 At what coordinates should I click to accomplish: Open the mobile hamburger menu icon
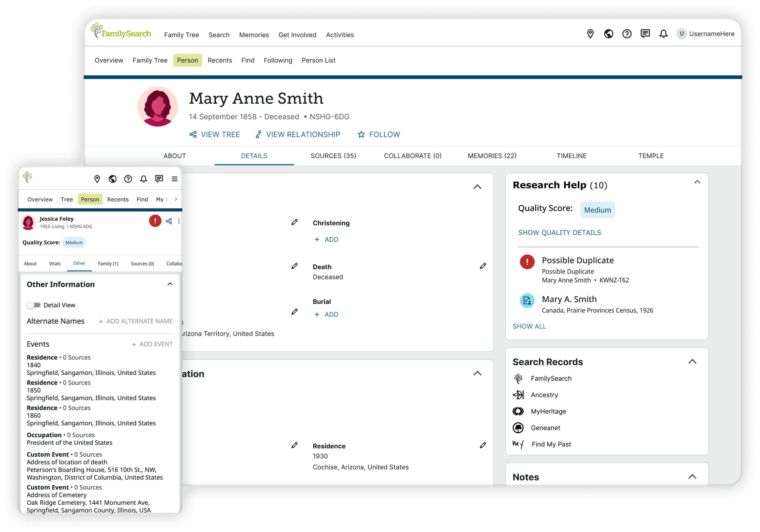coord(174,179)
